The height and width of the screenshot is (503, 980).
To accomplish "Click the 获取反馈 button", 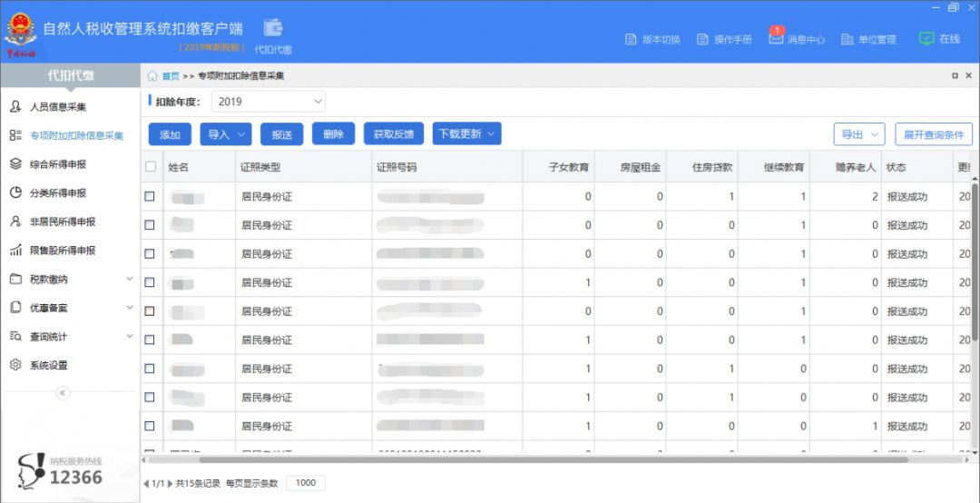I will (394, 133).
